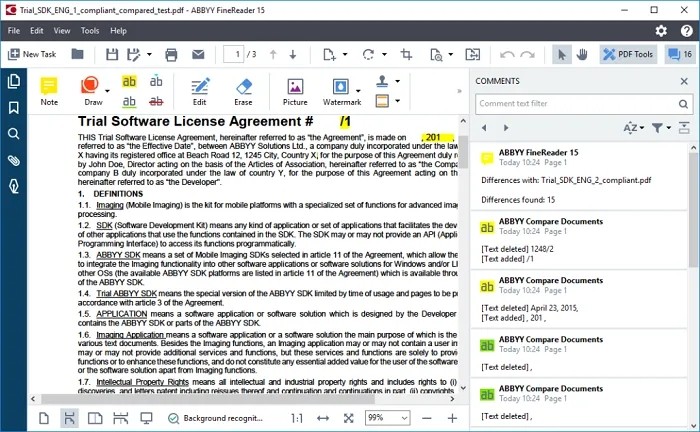Go to the previous comment arrow
Viewport: 700px width, 432px height.
click(x=484, y=128)
